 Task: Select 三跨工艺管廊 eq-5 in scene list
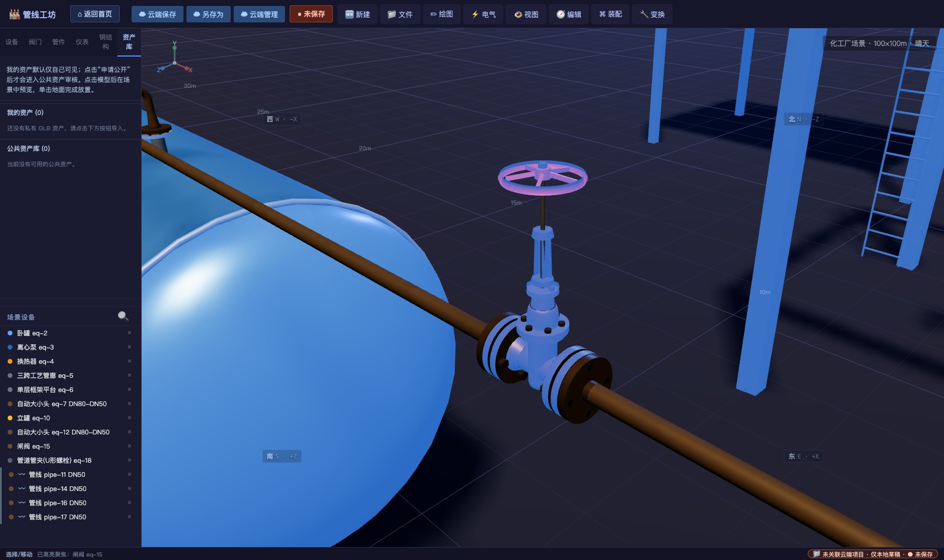(70, 375)
